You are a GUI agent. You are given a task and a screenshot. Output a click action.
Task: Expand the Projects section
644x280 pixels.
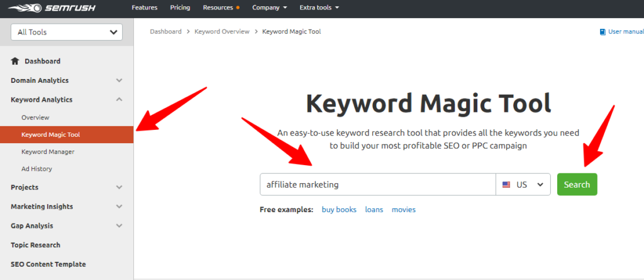pos(119,187)
